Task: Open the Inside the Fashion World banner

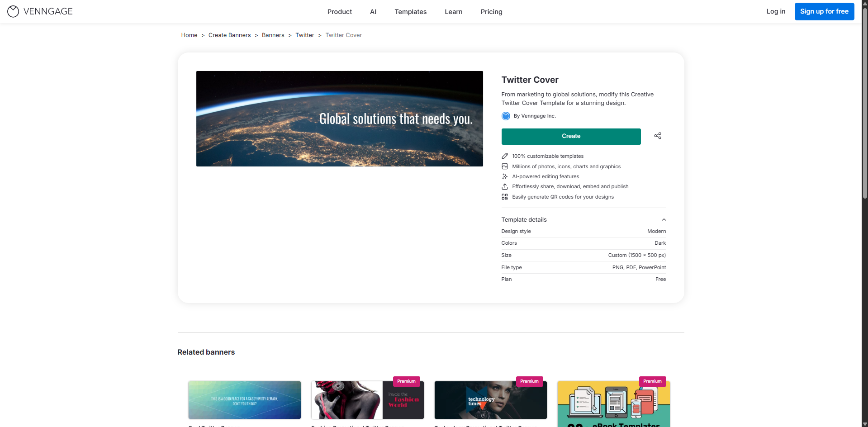Action: (x=368, y=400)
